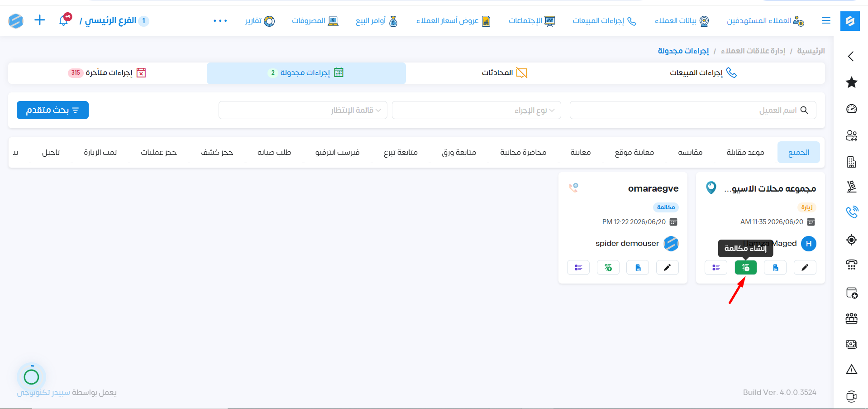Click the edit pencil on مجموعه محلات card
The image size is (868, 409).
[805, 268]
